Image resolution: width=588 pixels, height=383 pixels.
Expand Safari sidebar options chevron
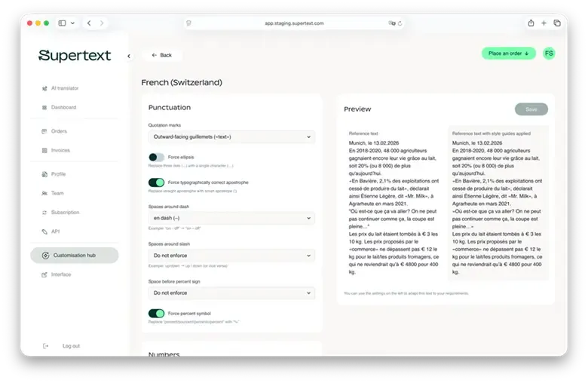[x=73, y=23]
